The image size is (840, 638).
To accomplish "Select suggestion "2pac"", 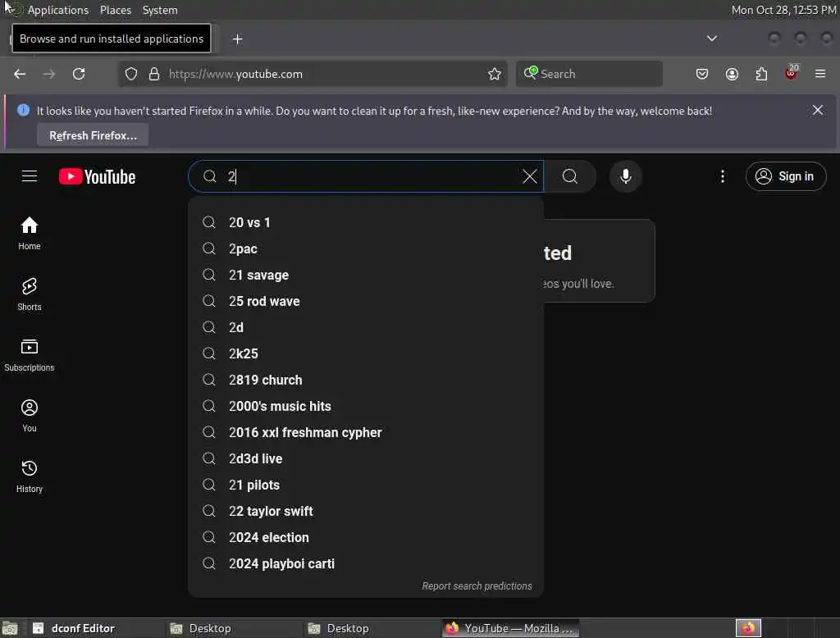I will (x=366, y=248).
